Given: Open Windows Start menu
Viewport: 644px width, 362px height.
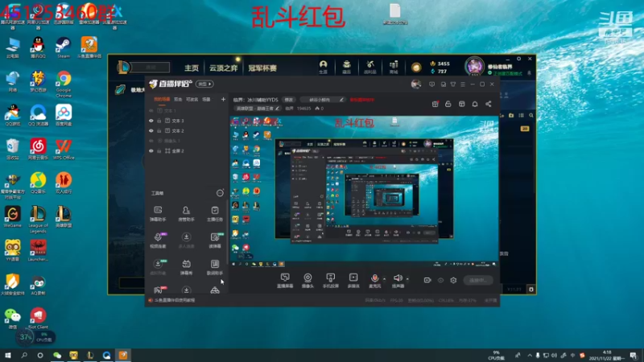Looking at the screenshot, I should pos(7,356).
